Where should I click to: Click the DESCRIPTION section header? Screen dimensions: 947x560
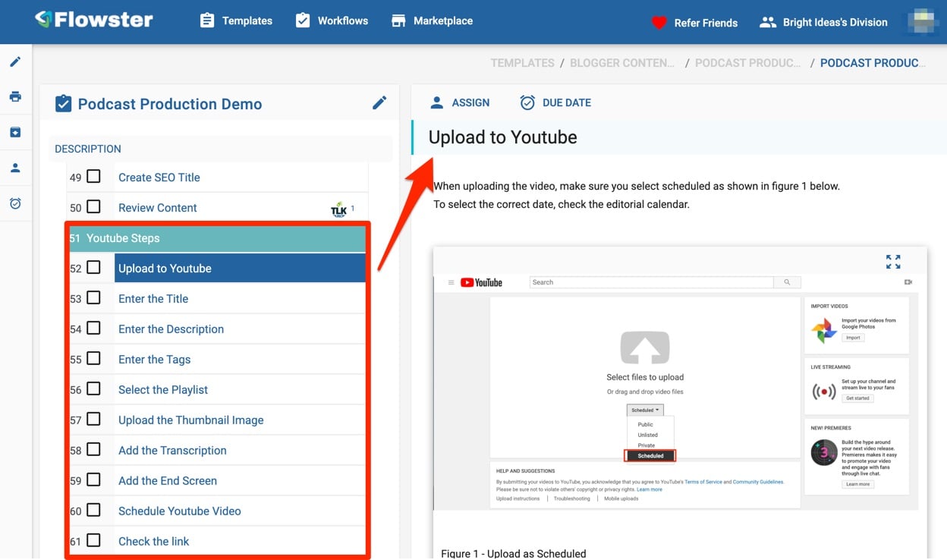pyautogui.click(x=222, y=149)
